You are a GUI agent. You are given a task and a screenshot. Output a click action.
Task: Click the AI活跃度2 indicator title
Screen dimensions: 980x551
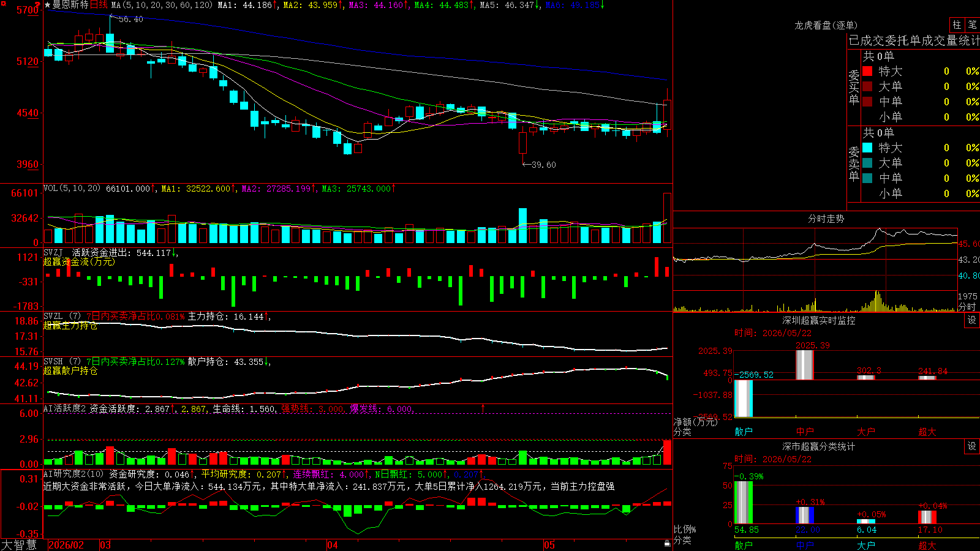tap(65, 408)
